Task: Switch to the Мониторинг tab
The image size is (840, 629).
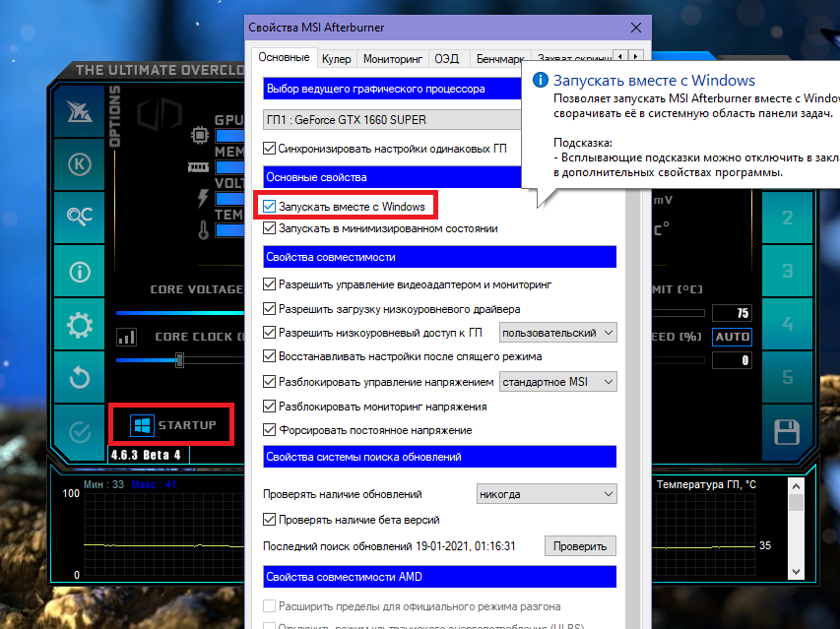Action: tap(393, 59)
